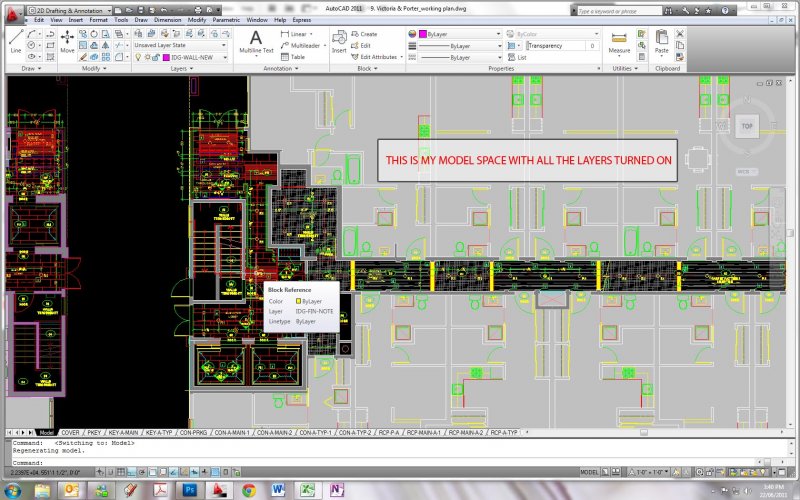The image size is (800, 500).
Task: Click the magenta ByLayer color swatch
Action: tap(421, 34)
